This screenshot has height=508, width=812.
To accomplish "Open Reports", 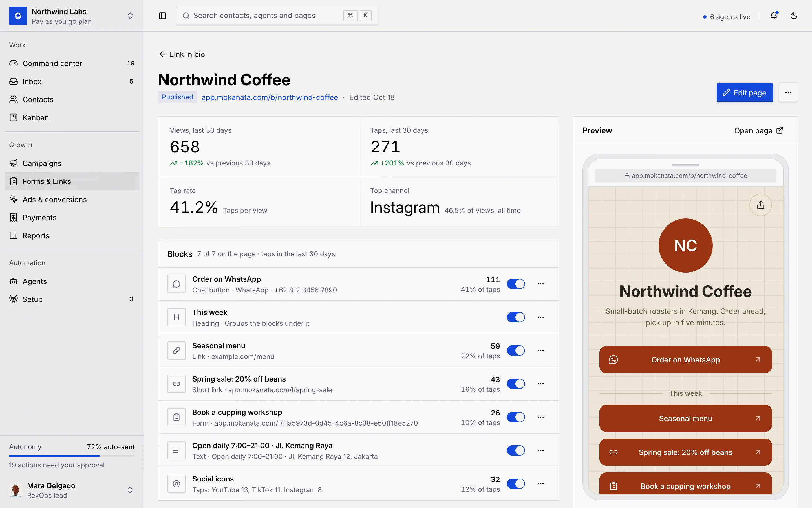I will pyautogui.click(x=72, y=236).
